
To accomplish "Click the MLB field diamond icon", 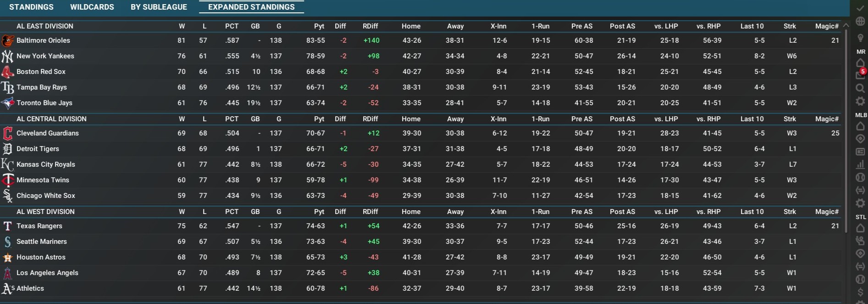I will click(x=860, y=139).
